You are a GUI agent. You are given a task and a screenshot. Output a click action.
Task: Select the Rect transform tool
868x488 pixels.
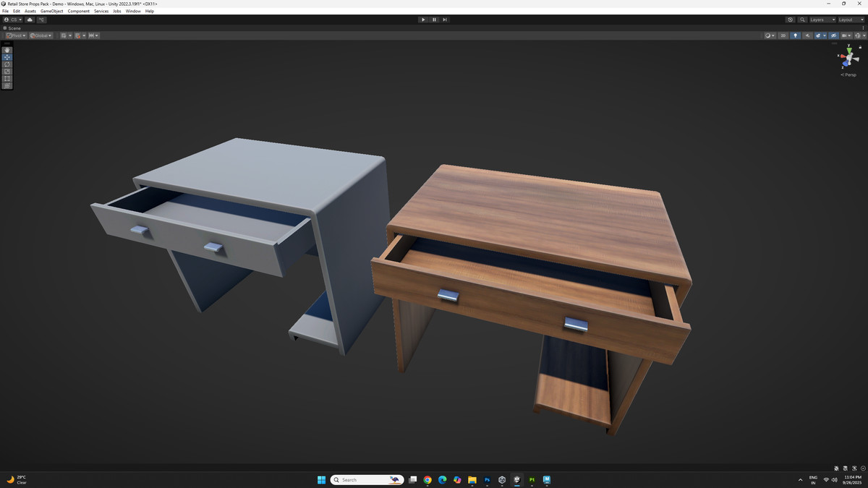pyautogui.click(x=7, y=78)
